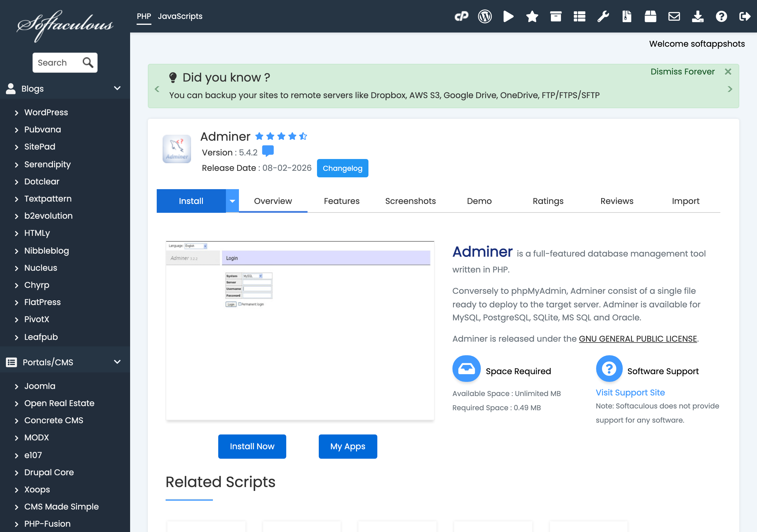Open the Reviews tab
Viewport: 757px width, 532px height.
(x=617, y=201)
